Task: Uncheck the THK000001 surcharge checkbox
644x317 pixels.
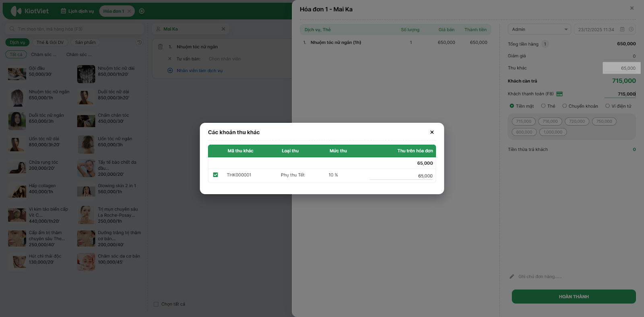Action: point(215,175)
